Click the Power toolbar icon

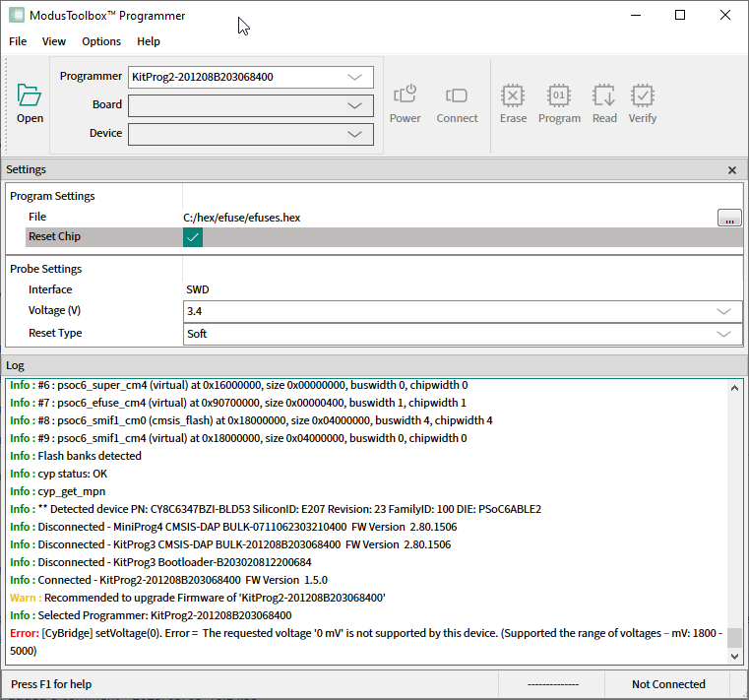tap(405, 95)
